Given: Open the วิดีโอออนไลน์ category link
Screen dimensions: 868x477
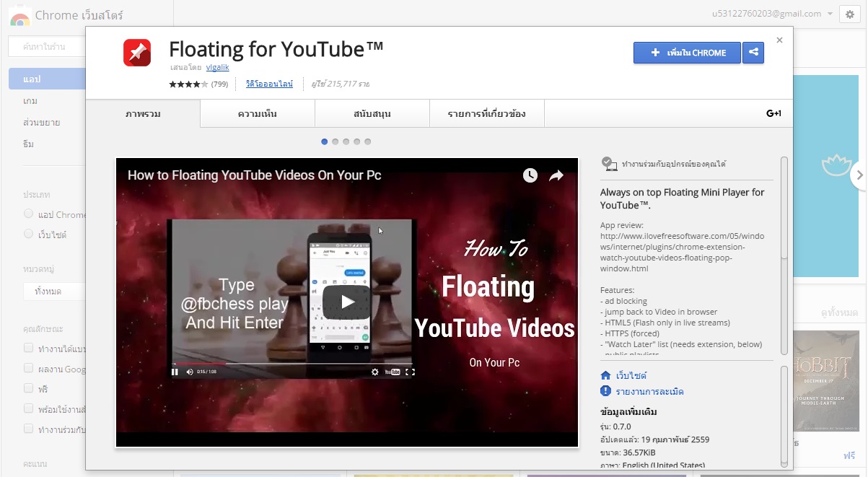Looking at the screenshot, I should coord(269,84).
